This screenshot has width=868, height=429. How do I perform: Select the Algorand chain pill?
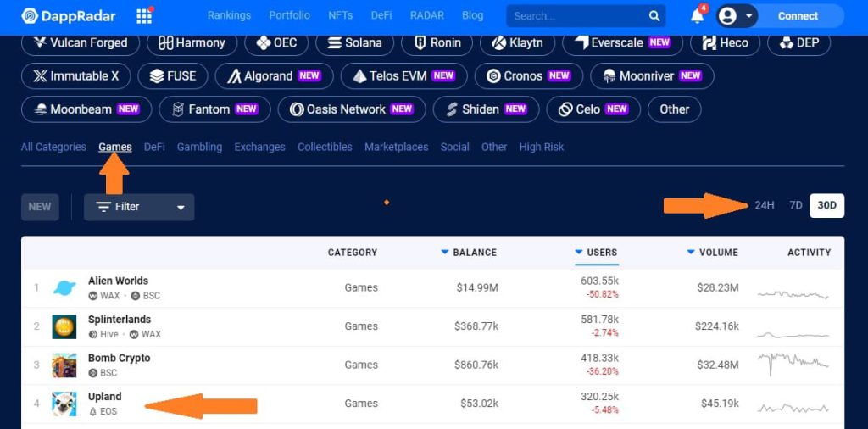coord(274,75)
